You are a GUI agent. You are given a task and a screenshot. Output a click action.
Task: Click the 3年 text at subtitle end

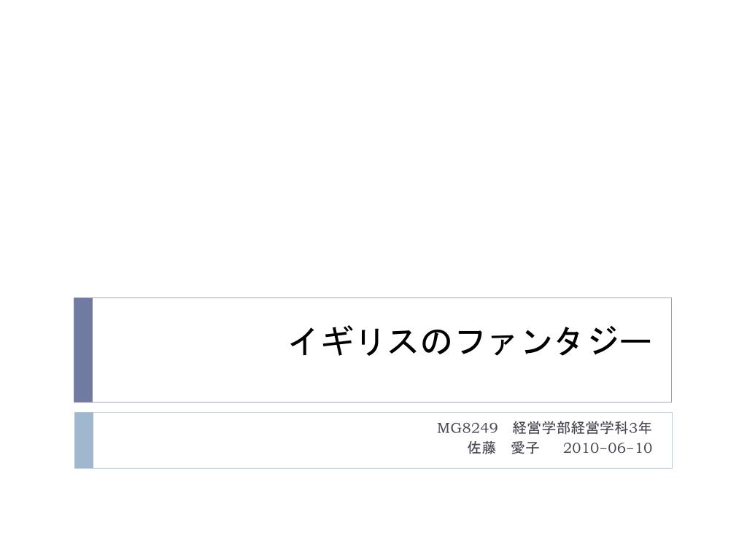tap(640, 428)
